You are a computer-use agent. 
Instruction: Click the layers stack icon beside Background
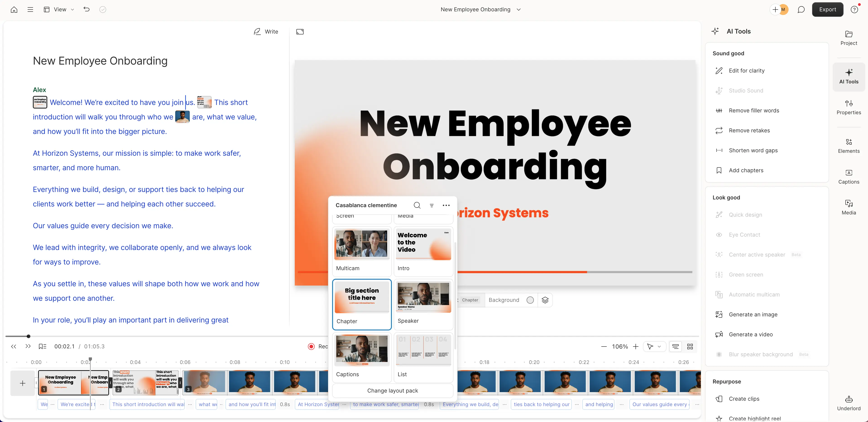coord(545,300)
